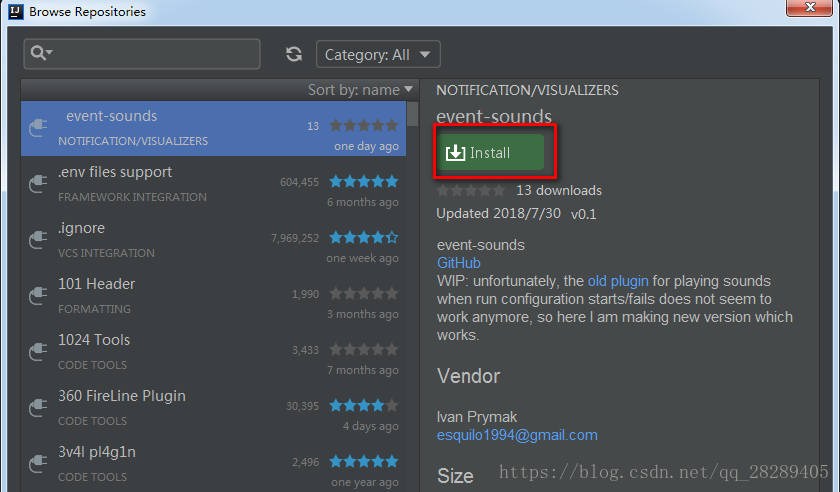Click the grey rating stars above the update date
Viewport: 840px width, 492px height.
point(471,190)
